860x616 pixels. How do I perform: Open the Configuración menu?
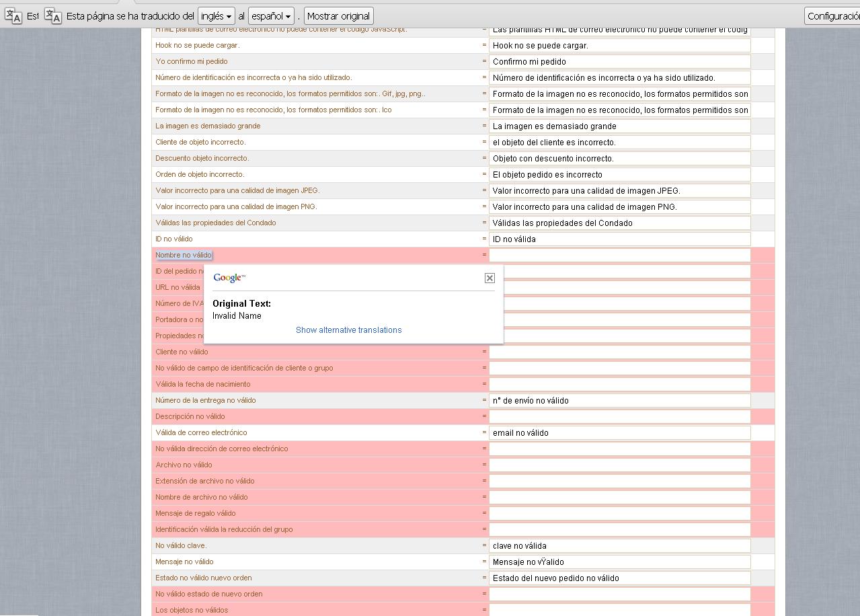(832, 16)
